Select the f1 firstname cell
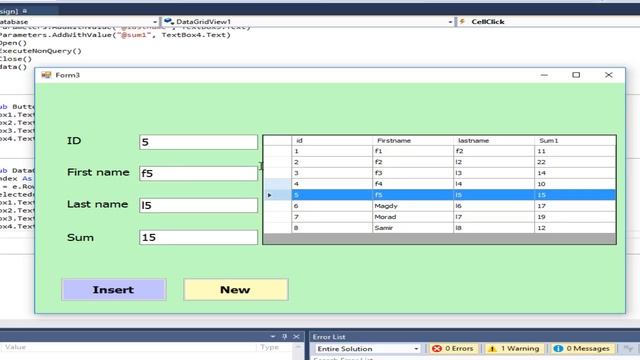This screenshot has width=640, height=360. [x=413, y=151]
